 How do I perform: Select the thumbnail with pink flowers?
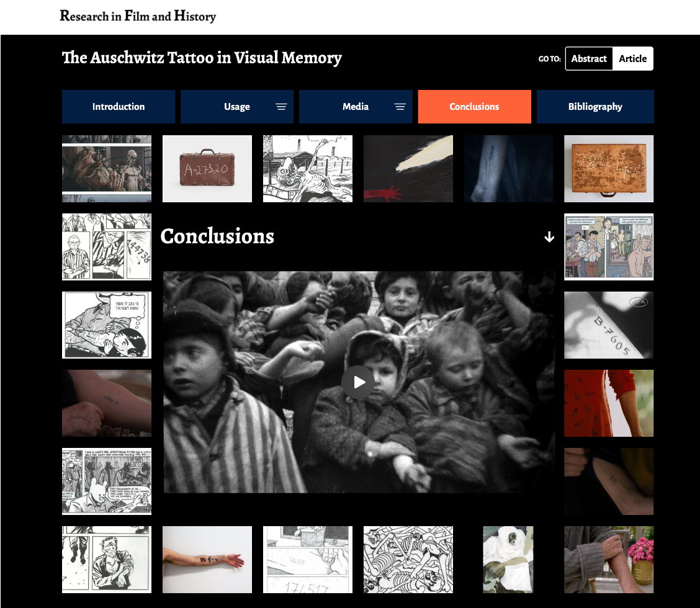pos(609,560)
